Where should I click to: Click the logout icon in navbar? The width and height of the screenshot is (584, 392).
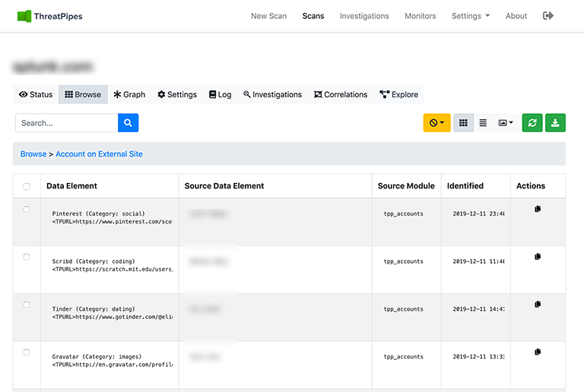point(548,16)
